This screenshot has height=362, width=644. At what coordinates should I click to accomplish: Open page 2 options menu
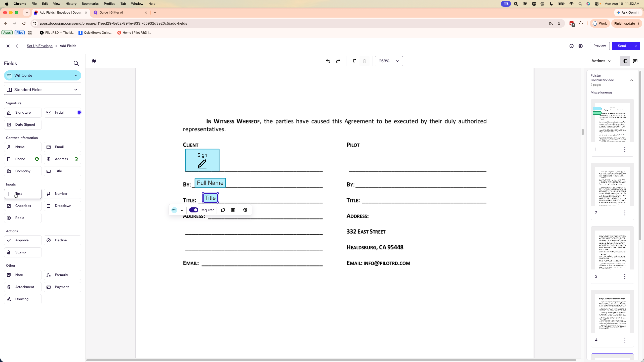tap(625, 213)
